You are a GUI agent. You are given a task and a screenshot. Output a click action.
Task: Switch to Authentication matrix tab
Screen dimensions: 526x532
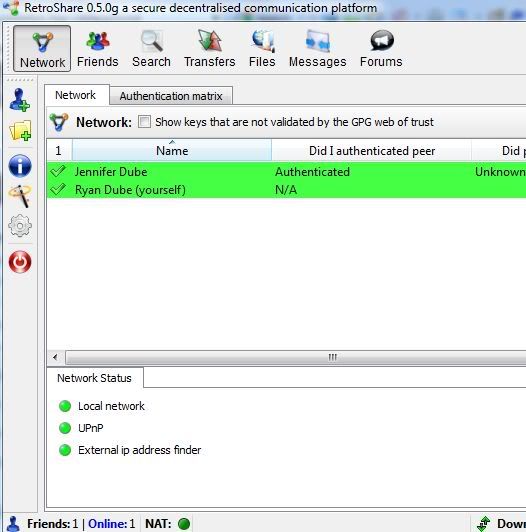pos(171,96)
